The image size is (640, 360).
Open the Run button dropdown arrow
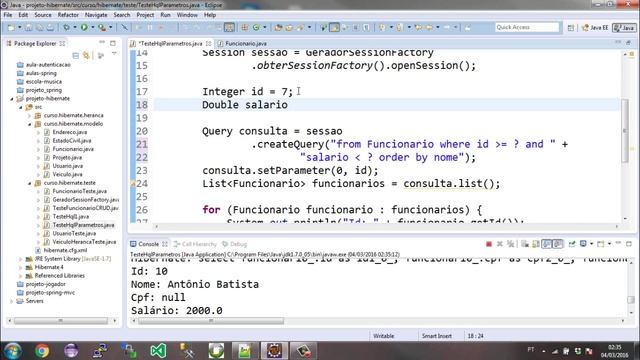93,27
